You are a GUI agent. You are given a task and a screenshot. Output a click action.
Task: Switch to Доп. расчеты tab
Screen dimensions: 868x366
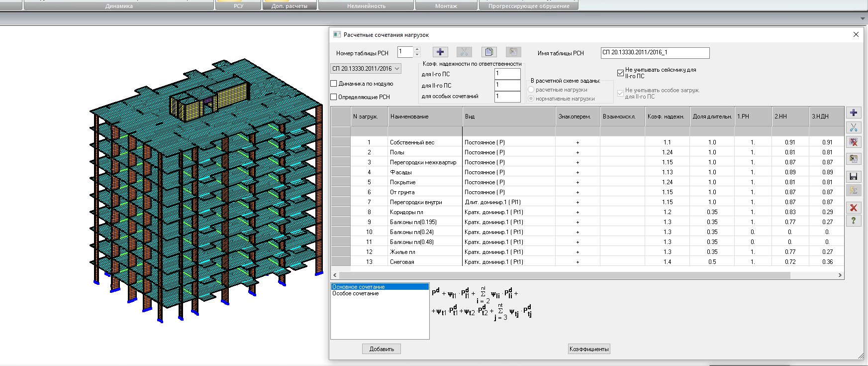(x=289, y=5)
